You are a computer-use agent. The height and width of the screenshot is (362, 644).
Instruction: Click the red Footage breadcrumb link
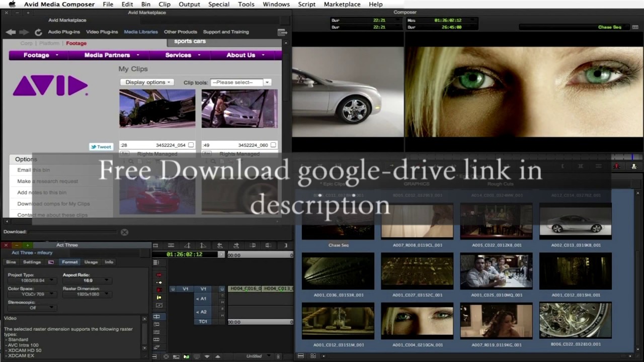(x=76, y=43)
